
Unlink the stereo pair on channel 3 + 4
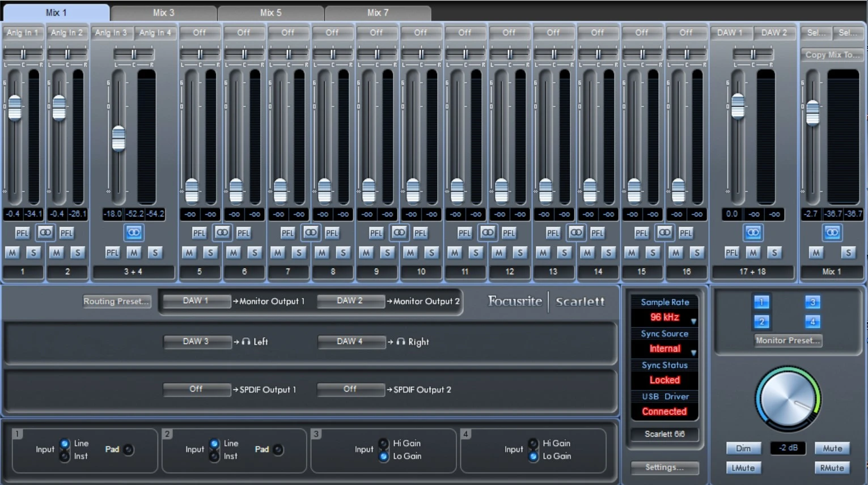tap(134, 232)
